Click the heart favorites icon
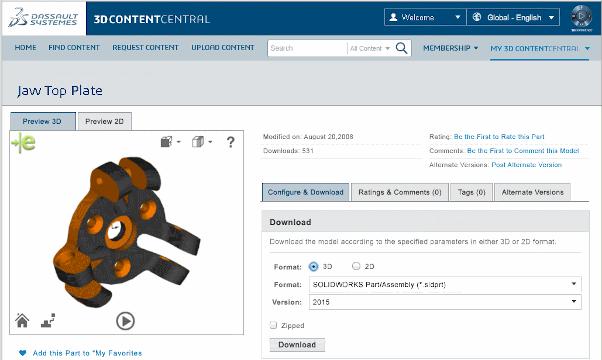The image size is (602, 360). [23, 353]
